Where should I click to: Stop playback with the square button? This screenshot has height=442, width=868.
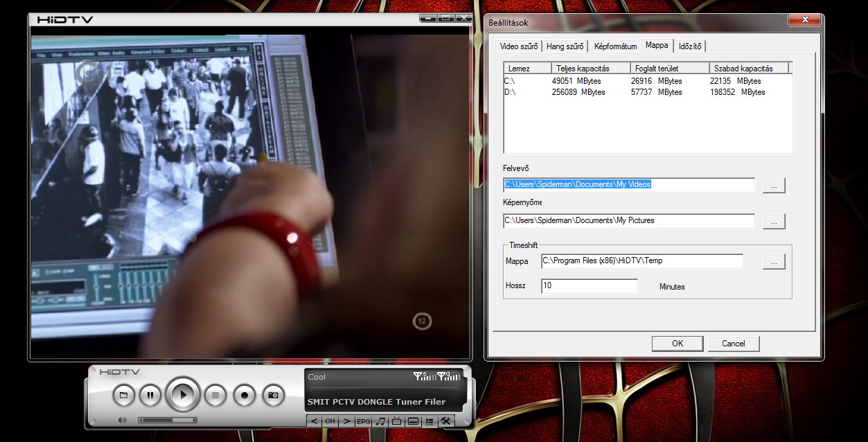[215, 395]
